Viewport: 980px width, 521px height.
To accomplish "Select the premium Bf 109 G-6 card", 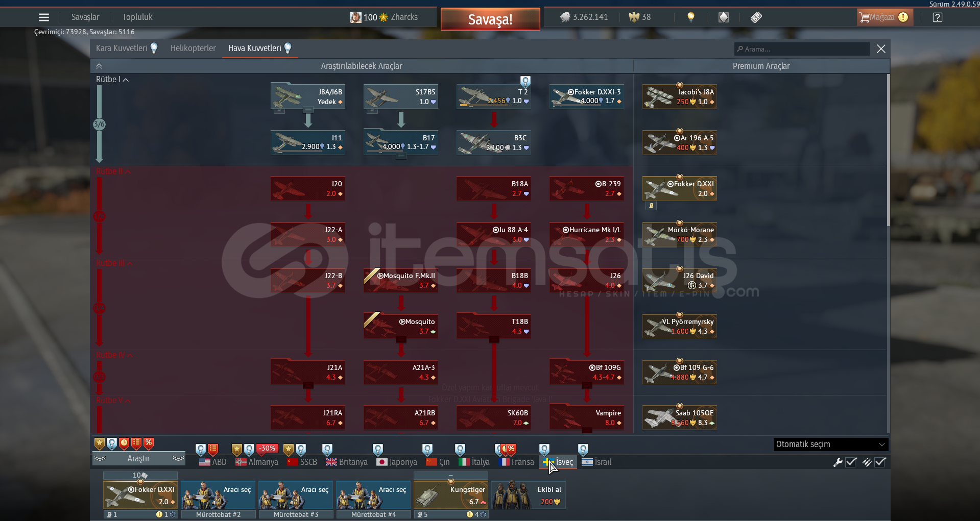I will point(680,372).
